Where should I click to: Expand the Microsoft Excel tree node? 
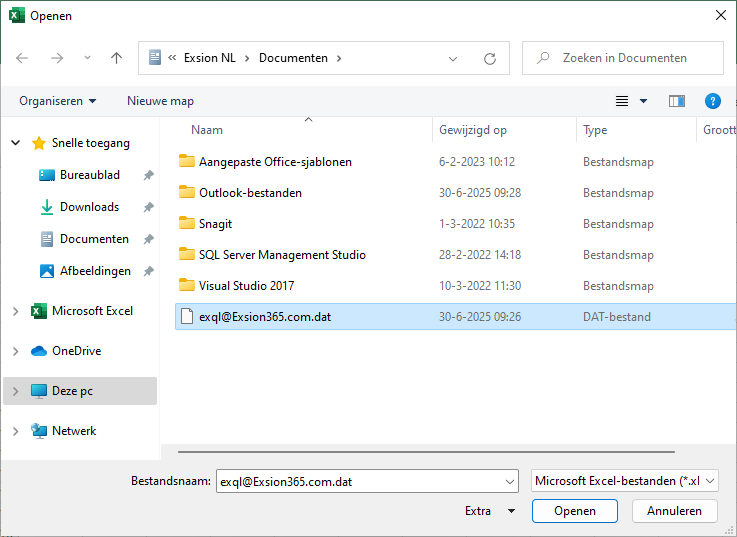pyautogui.click(x=16, y=311)
